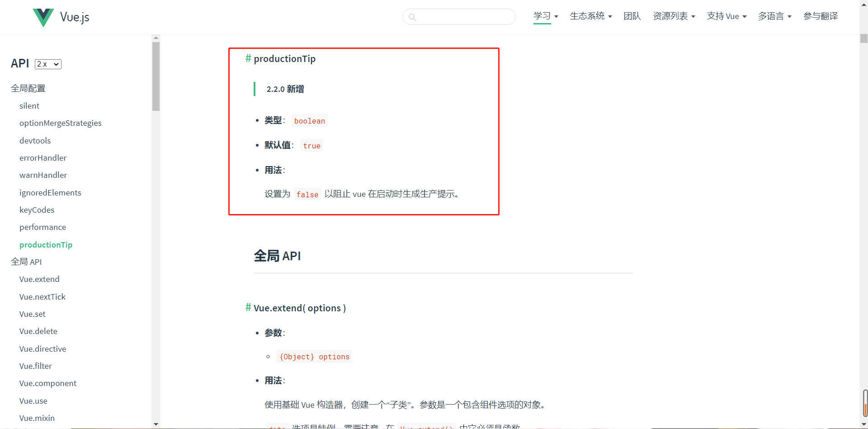Go to Vue.extend sidebar link
The image size is (868, 429).
click(39, 279)
